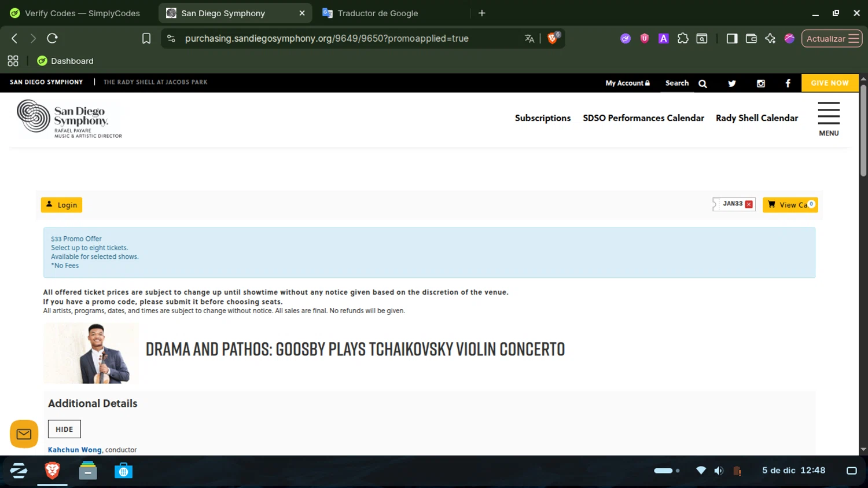Click the address bar URL field
Viewport: 868px width, 488px height.
pyautogui.click(x=327, y=38)
